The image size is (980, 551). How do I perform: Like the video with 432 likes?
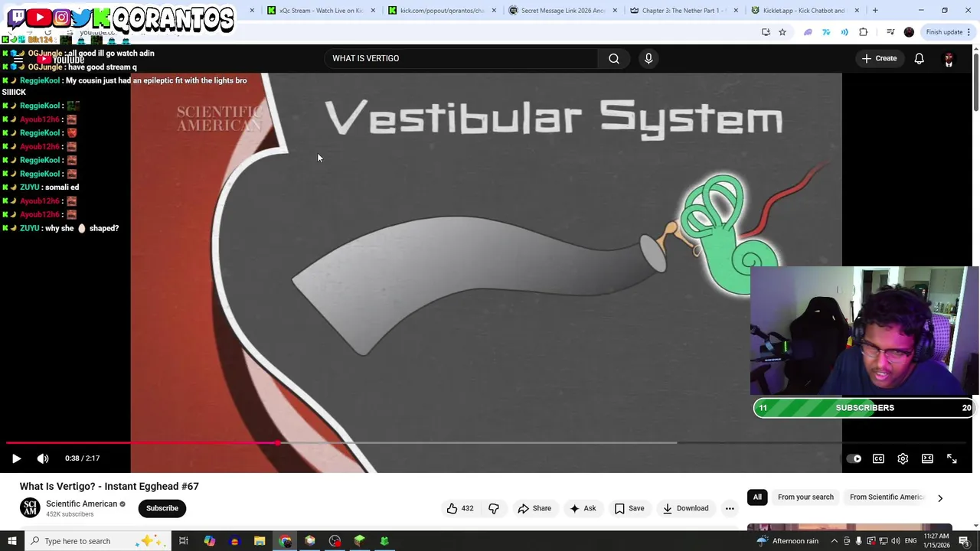(460, 508)
